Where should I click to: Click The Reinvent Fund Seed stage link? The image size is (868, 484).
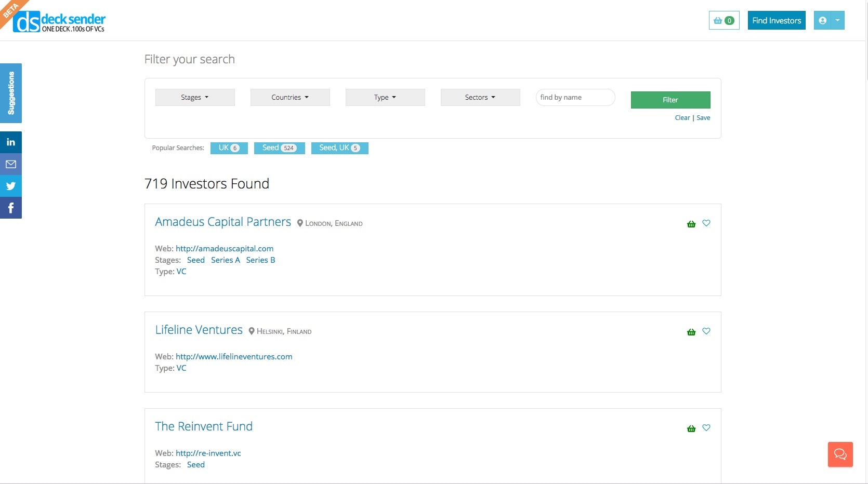tap(196, 465)
